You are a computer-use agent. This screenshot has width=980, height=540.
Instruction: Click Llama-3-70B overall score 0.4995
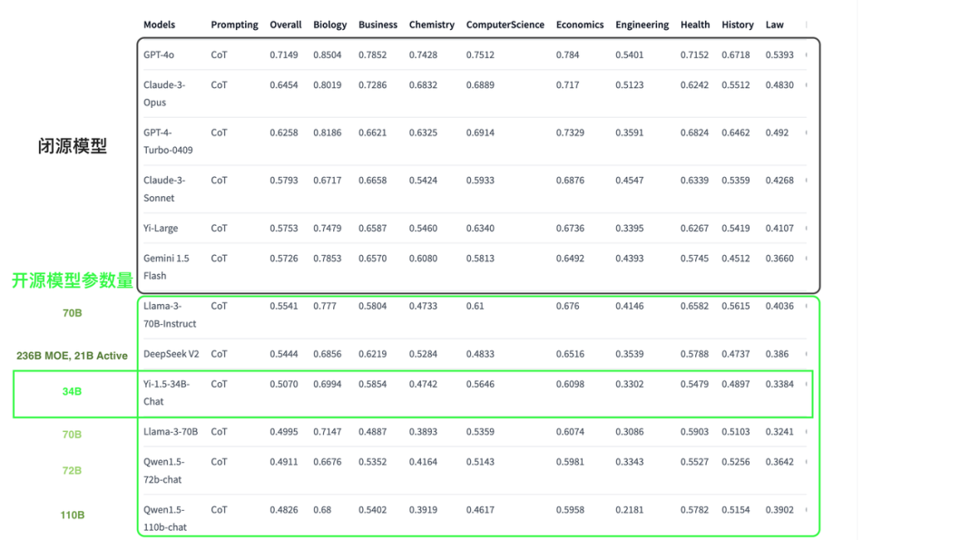(x=283, y=432)
